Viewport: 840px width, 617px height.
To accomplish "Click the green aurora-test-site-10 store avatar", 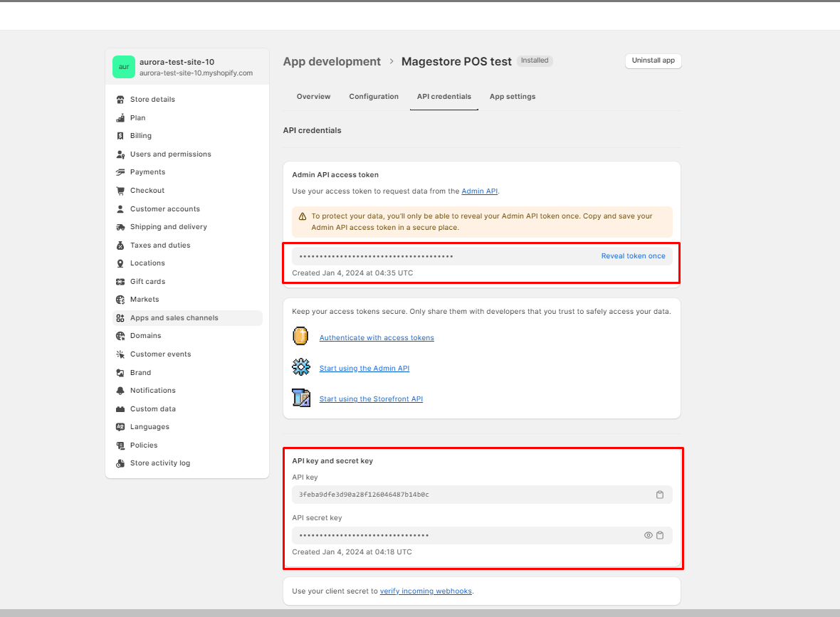I will point(123,67).
